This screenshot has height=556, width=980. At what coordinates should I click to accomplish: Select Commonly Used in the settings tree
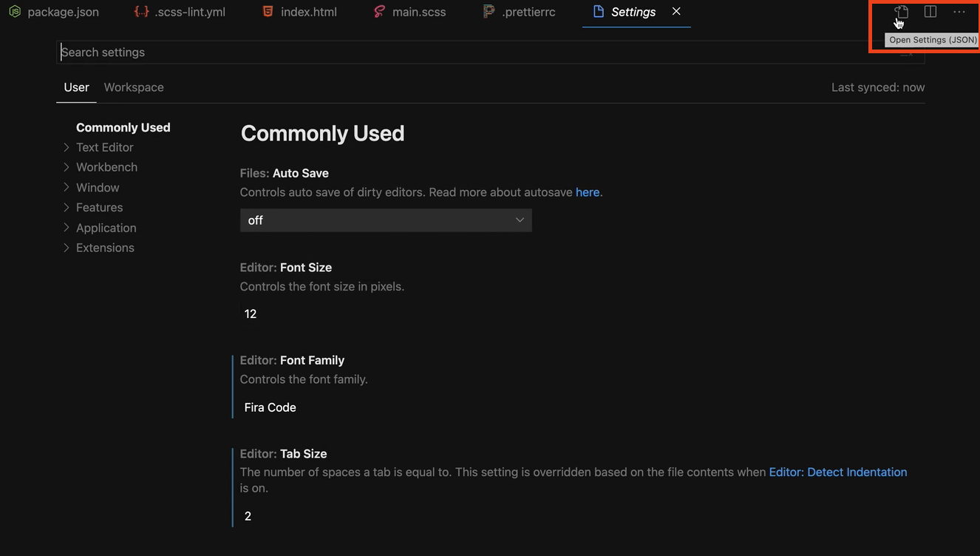123,127
